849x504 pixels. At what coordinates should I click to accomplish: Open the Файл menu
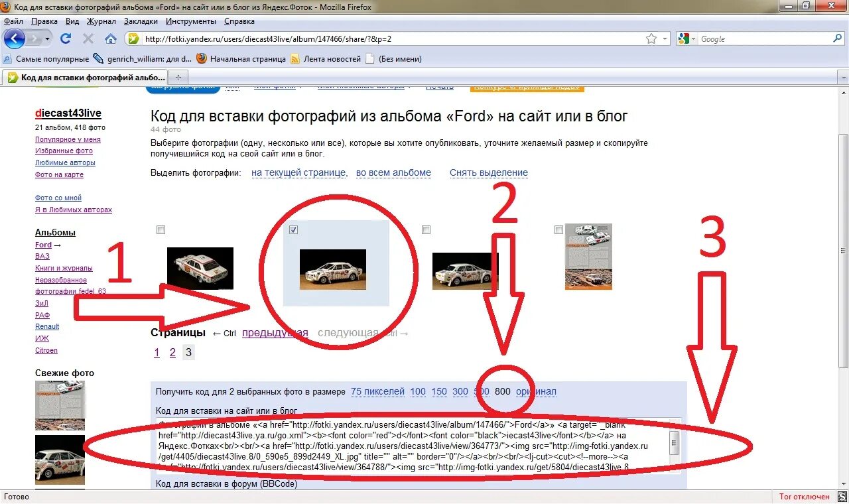click(13, 21)
